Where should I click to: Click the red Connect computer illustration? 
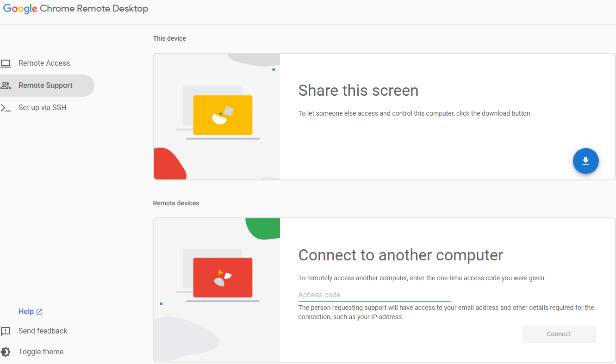click(217, 290)
